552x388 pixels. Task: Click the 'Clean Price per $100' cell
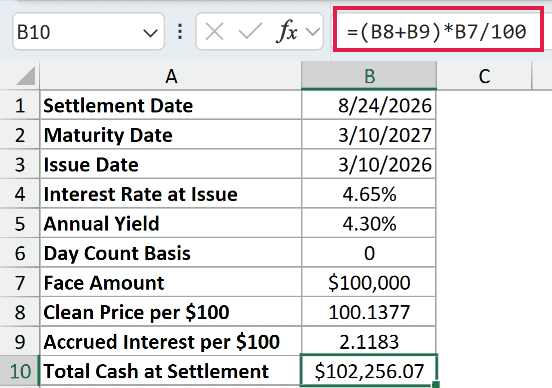(x=171, y=312)
